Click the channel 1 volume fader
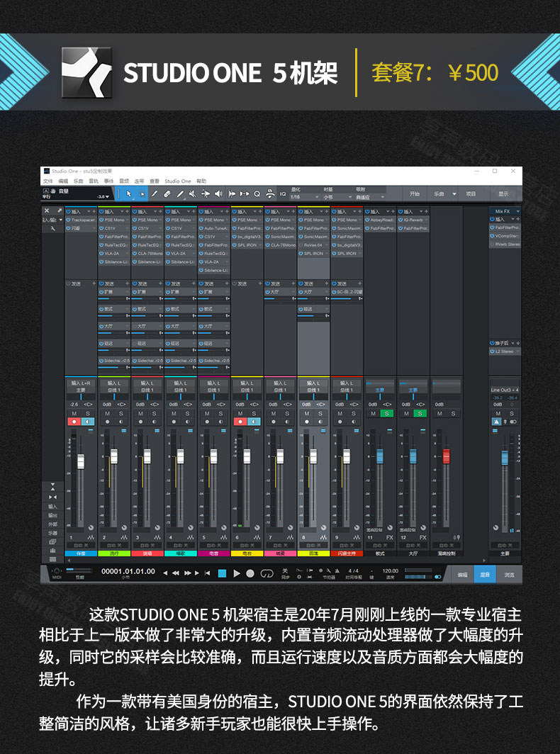The image size is (560, 754). (x=81, y=461)
